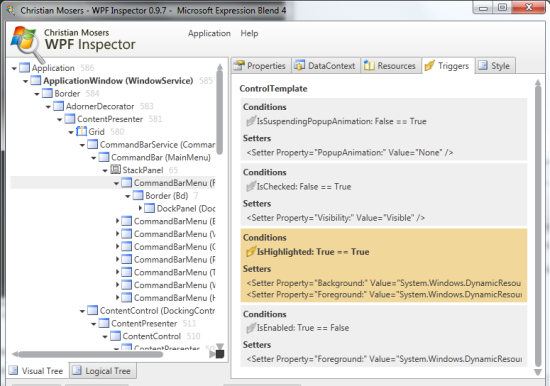Click the Logical Tree tab icon
The width and height of the screenshot is (550, 386).
(76, 370)
